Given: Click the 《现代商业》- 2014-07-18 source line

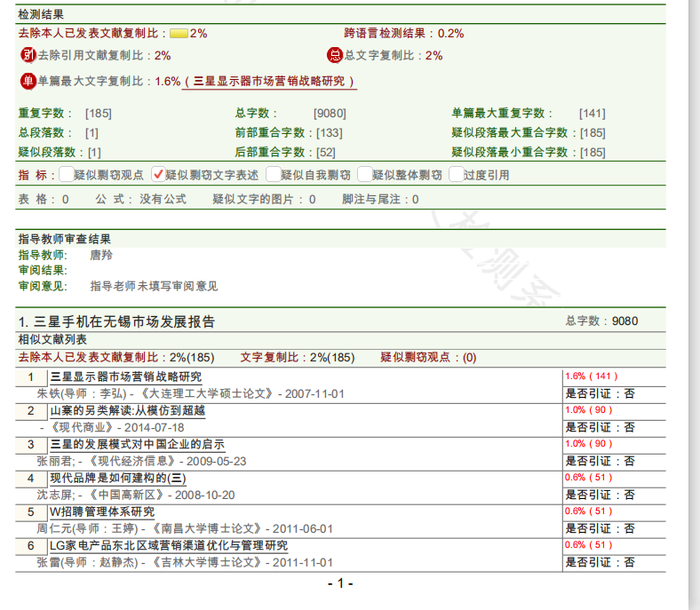Looking at the screenshot, I should click(112, 428).
